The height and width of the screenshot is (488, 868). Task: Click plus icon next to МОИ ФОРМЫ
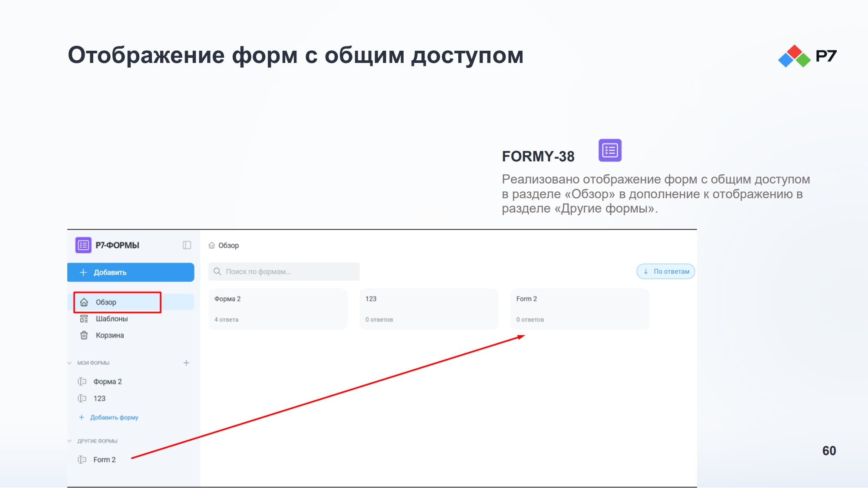(x=186, y=363)
